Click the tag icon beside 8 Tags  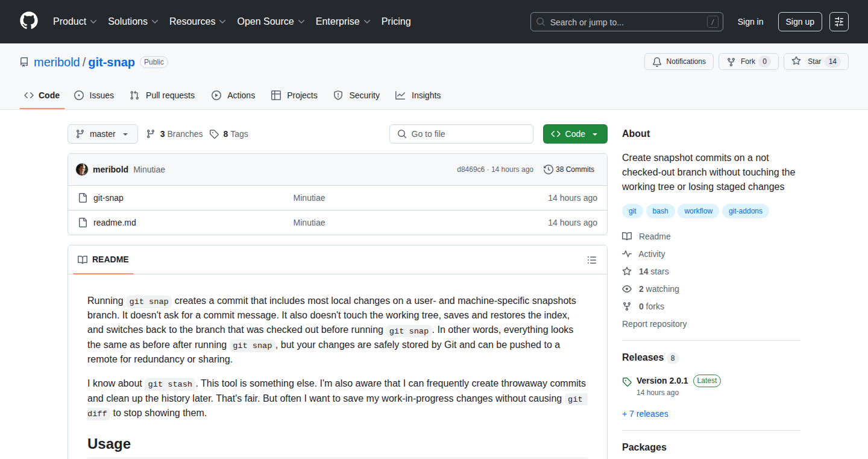tap(214, 134)
